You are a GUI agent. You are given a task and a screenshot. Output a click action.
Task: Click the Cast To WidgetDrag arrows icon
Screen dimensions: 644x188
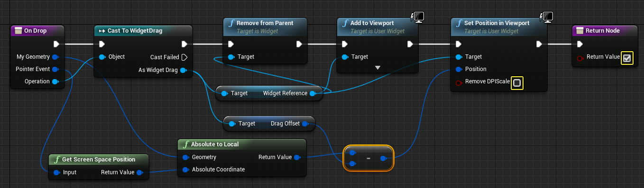[101, 31]
